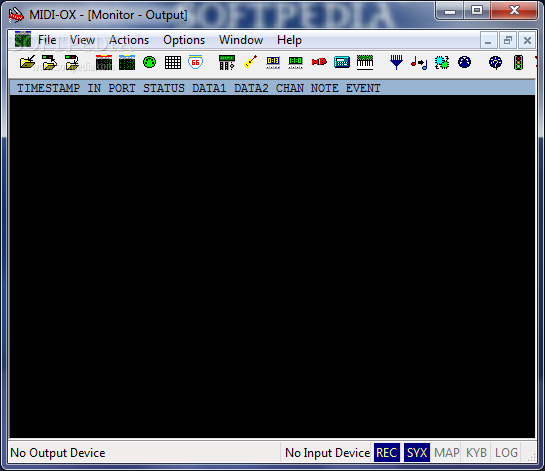545x471 pixels.
Task: Toggle the LOG status bar indicator
Action: tap(506, 453)
